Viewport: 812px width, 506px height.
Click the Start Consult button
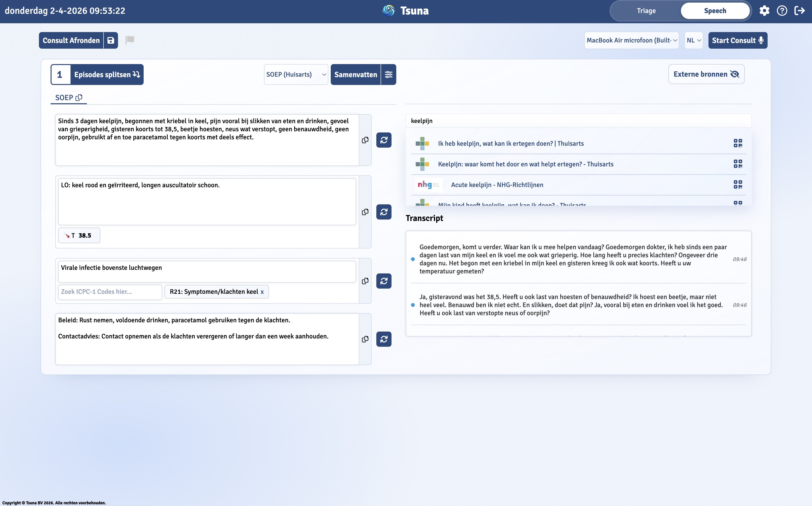coord(738,40)
